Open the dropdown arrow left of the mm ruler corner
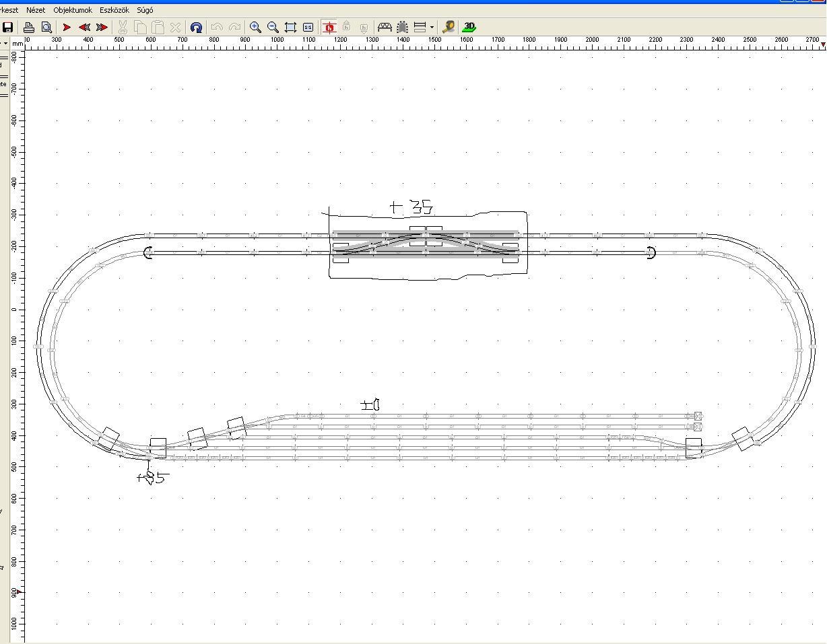Viewport: 827px width, 644px height. coord(5,44)
